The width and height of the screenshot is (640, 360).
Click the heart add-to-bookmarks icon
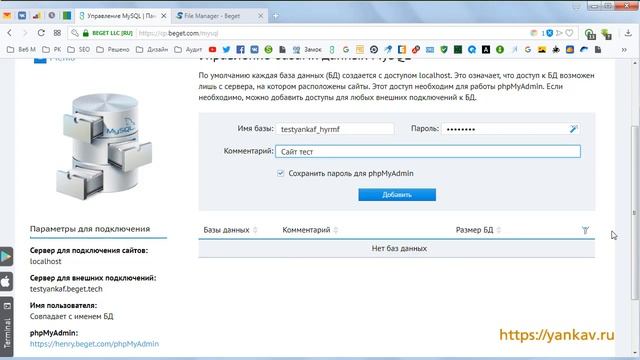(x=569, y=33)
